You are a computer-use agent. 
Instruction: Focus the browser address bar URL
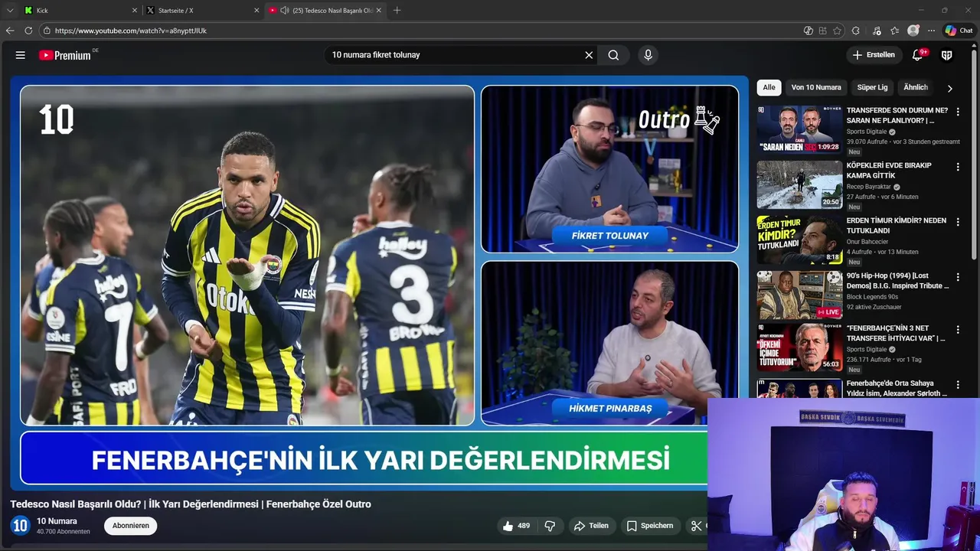coord(131,31)
